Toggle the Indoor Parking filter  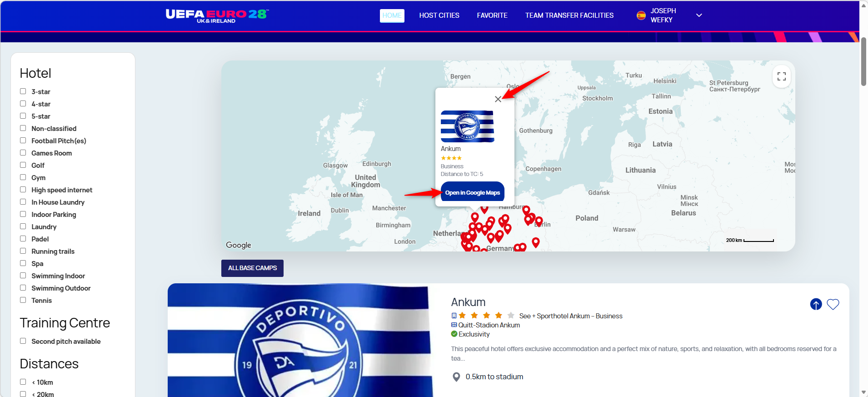23,214
